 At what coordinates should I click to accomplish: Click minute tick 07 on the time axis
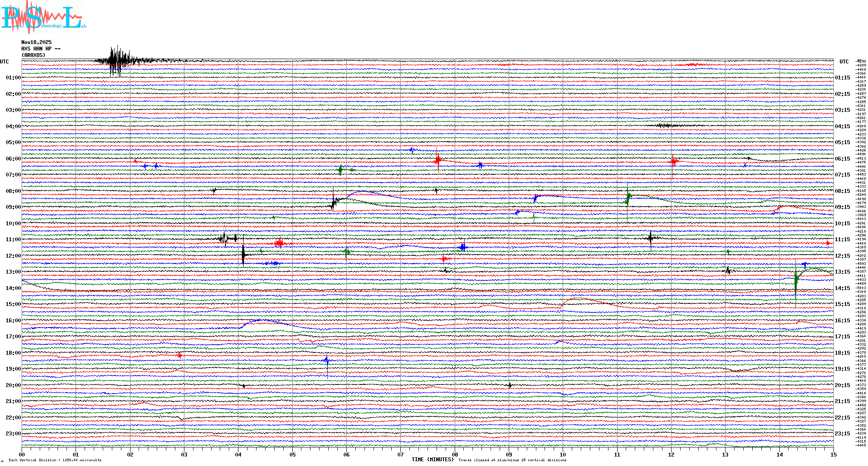[x=400, y=455]
